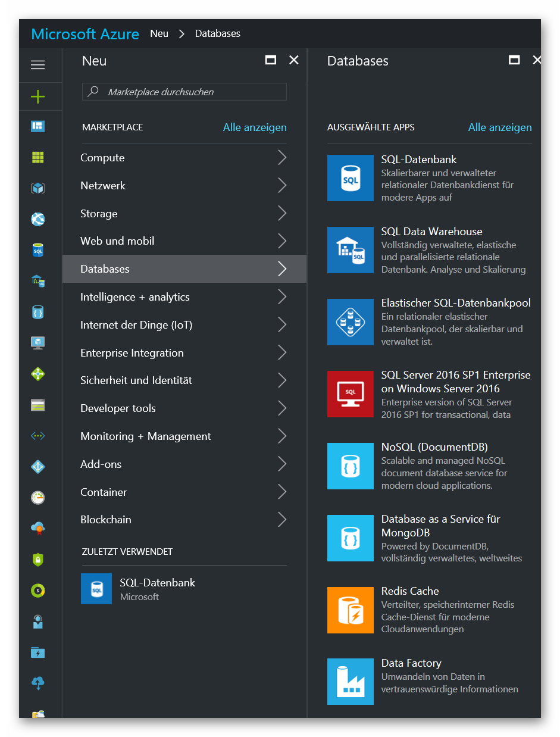Select the Data Factory factory icon
Screen dimensions: 560x737
click(350, 682)
